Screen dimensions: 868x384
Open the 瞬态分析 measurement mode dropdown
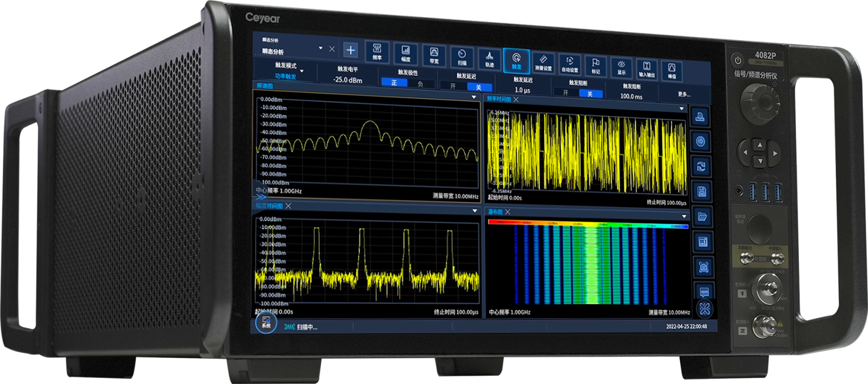[320, 48]
